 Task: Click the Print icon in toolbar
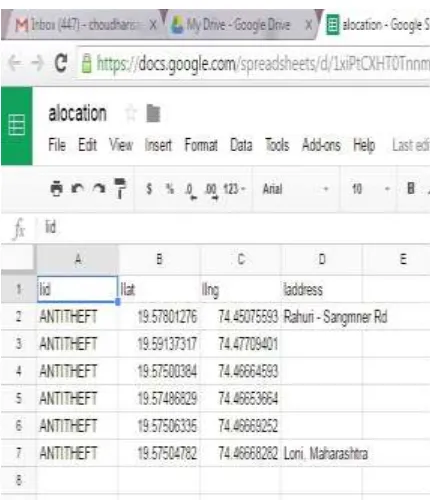coord(56,189)
